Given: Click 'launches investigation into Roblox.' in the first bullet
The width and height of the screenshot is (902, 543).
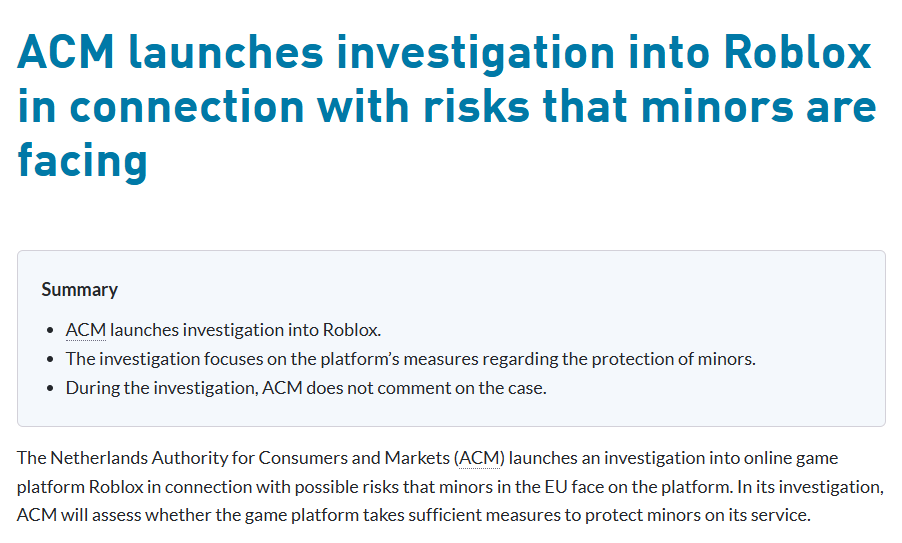Looking at the screenshot, I should 245,330.
